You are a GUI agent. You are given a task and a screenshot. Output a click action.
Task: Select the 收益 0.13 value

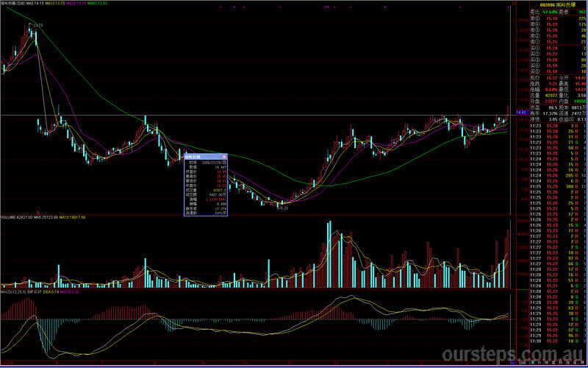[582, 119]
